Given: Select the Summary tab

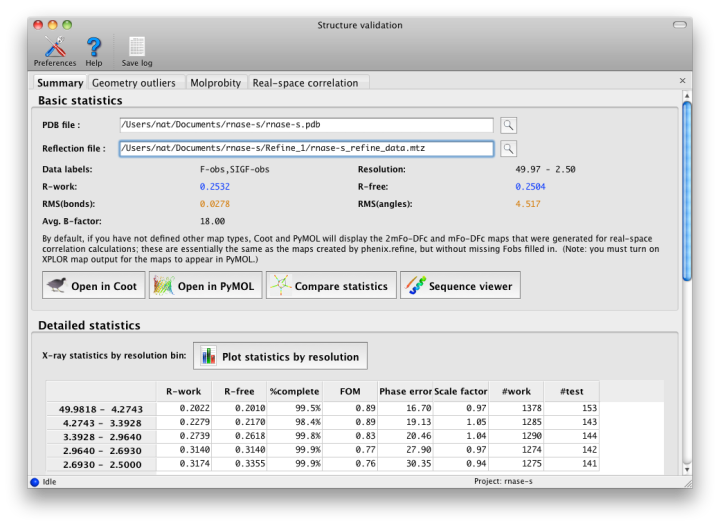Looking at the screenshot, I should (x=60, y=83).
